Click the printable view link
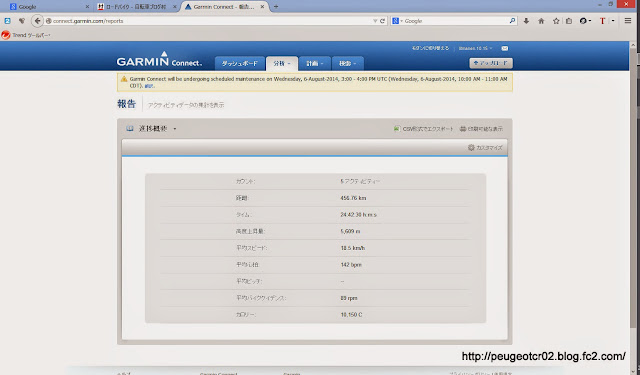 tap(485, 129)
